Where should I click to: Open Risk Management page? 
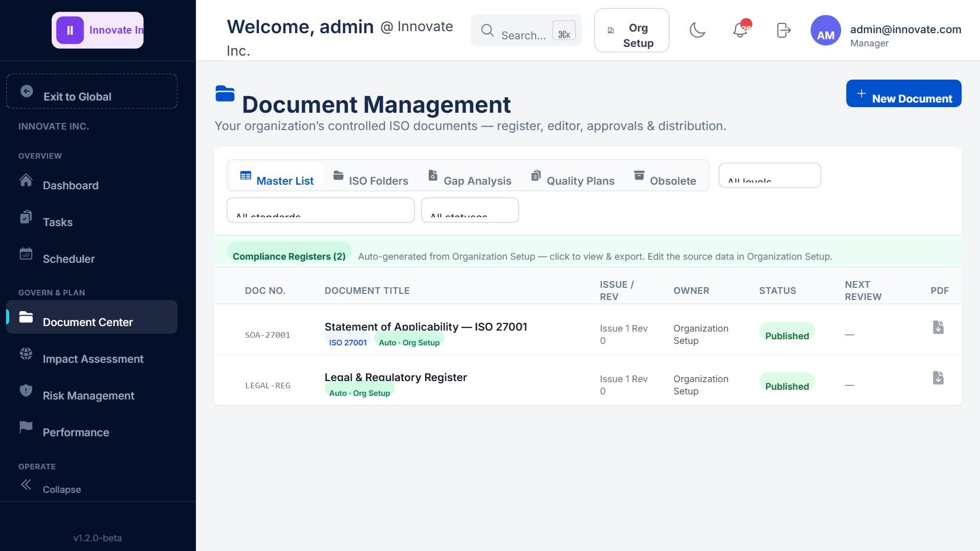(92, 391)
